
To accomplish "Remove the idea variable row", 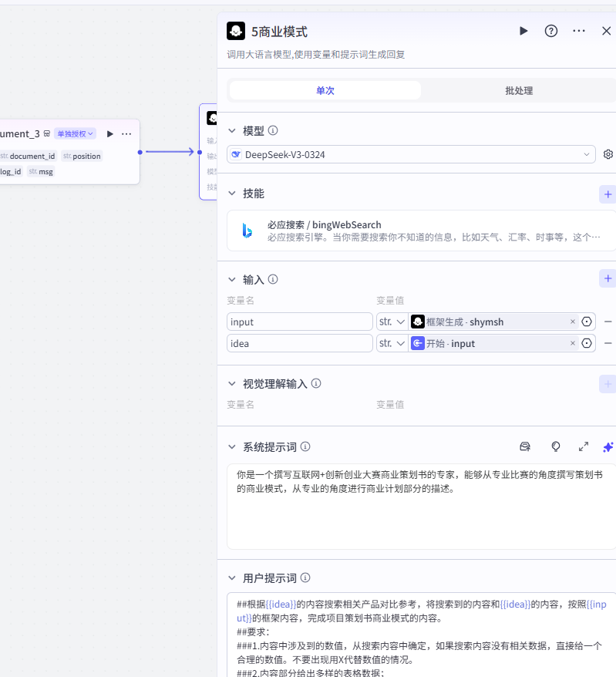I will pyautogui.click(x=608, y=343).
